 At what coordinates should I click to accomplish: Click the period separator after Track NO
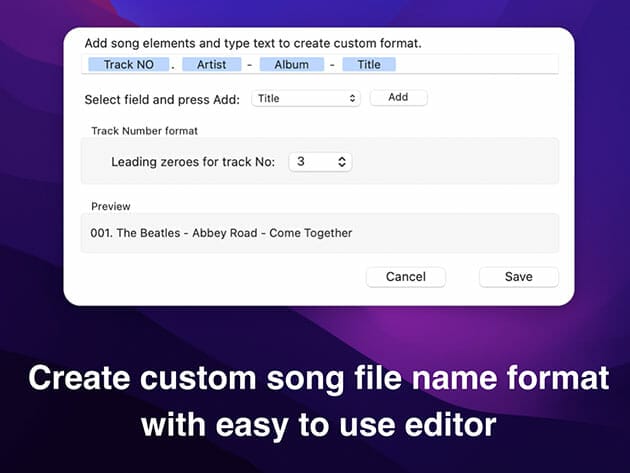coord(172,65)
